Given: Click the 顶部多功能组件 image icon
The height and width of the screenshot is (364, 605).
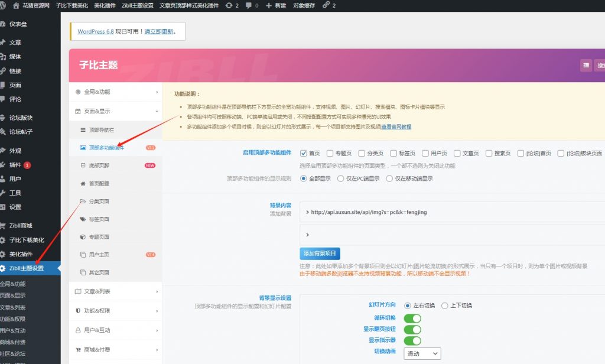Looking at the screenshot, I should [83, 148].
